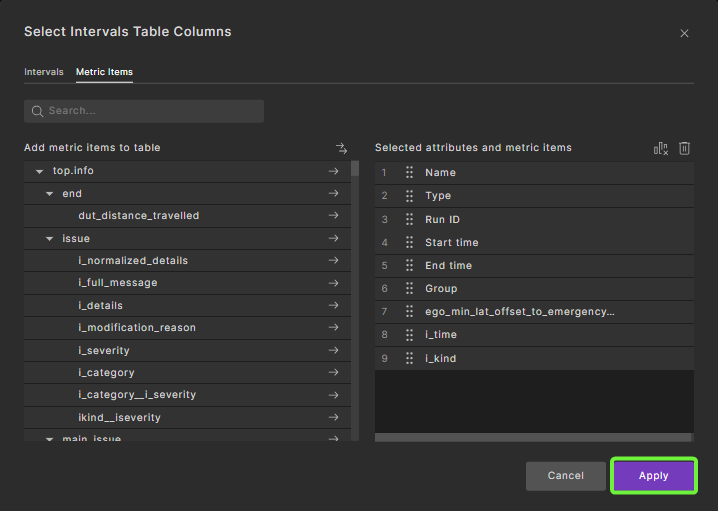Viewport: 718px width, 511px height.
Task: Collapse the end tree group
Action: pyautogui.click(x=50, y=194)
